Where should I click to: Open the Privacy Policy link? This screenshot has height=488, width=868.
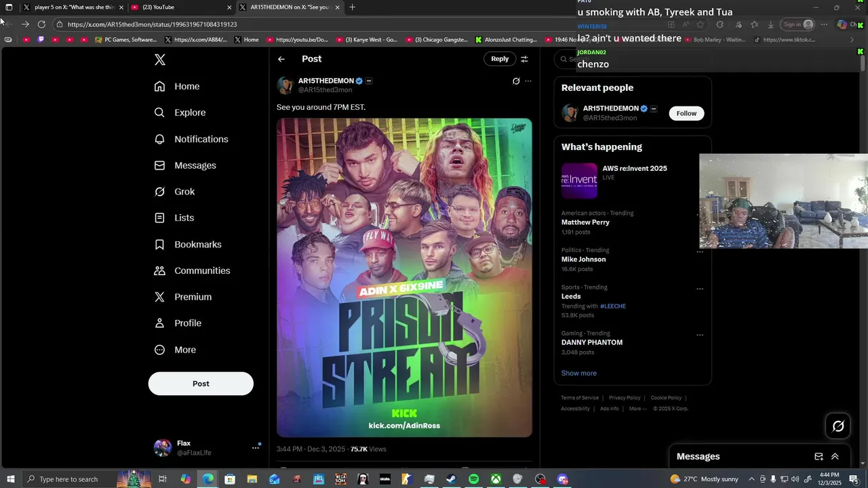[x=625, y=398]
